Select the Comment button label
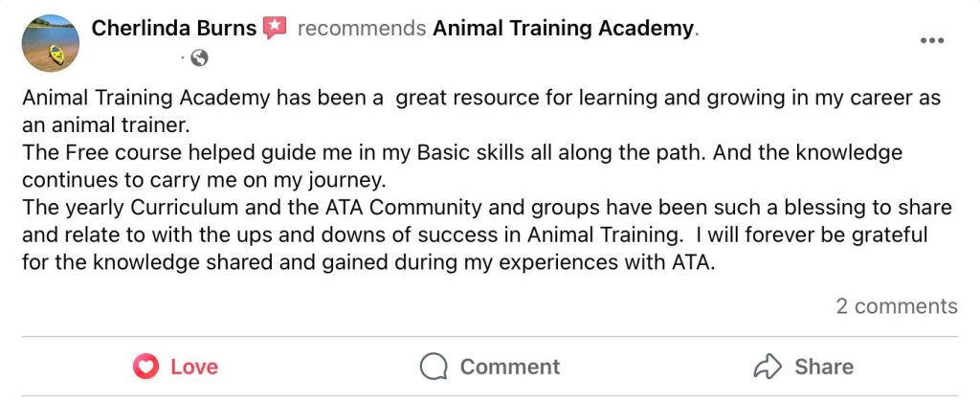 point(510,367)
